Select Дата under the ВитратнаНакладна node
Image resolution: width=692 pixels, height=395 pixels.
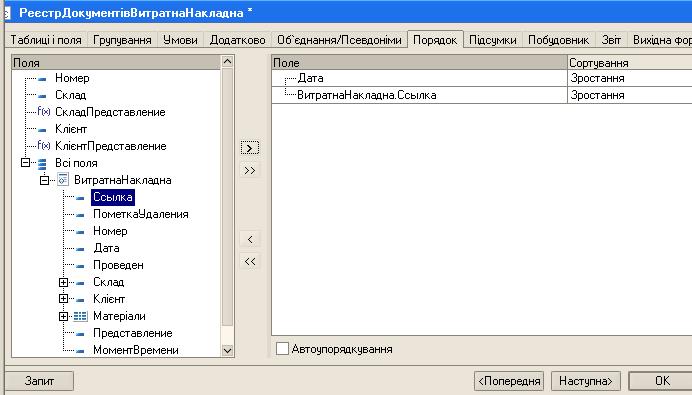[x=106, y=248]
